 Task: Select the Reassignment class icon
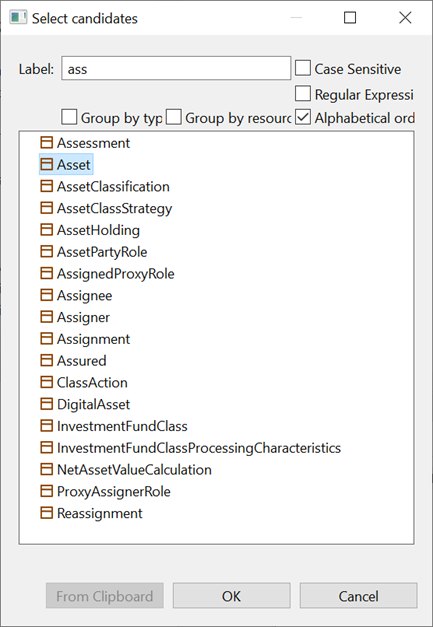point(47,513)
